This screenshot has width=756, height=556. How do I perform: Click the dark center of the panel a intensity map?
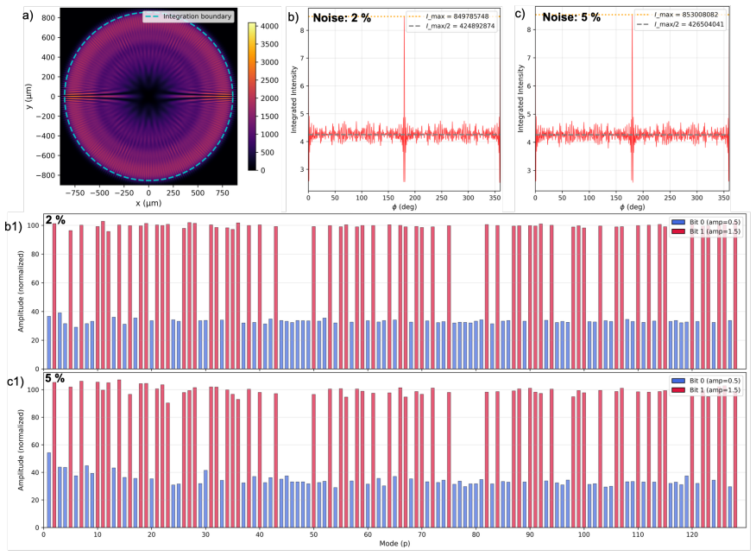point(148,97)
